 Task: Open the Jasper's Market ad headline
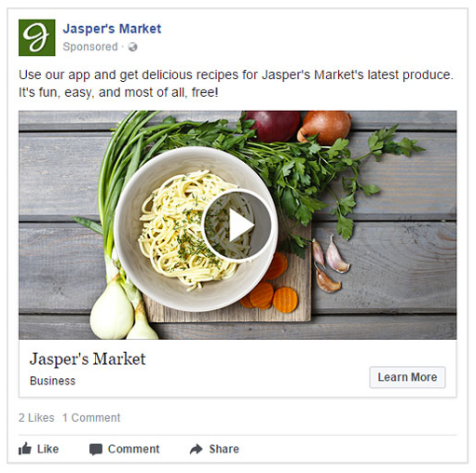coord(88,358)
